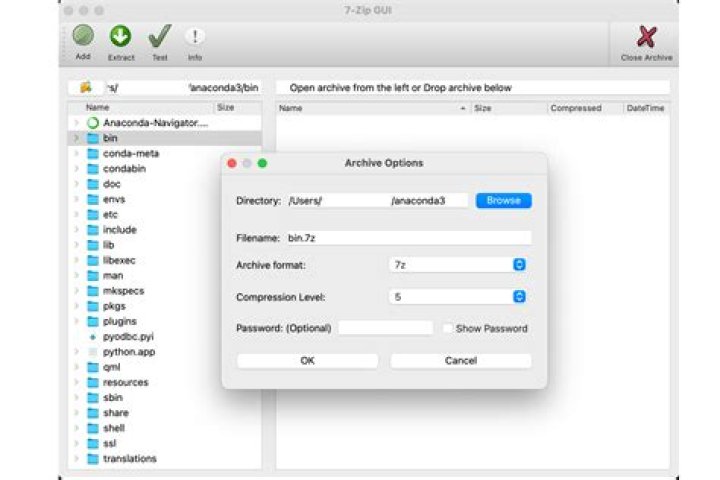Open the Archive format dropdown
This screenshot has width=720, height=480.
457,265
